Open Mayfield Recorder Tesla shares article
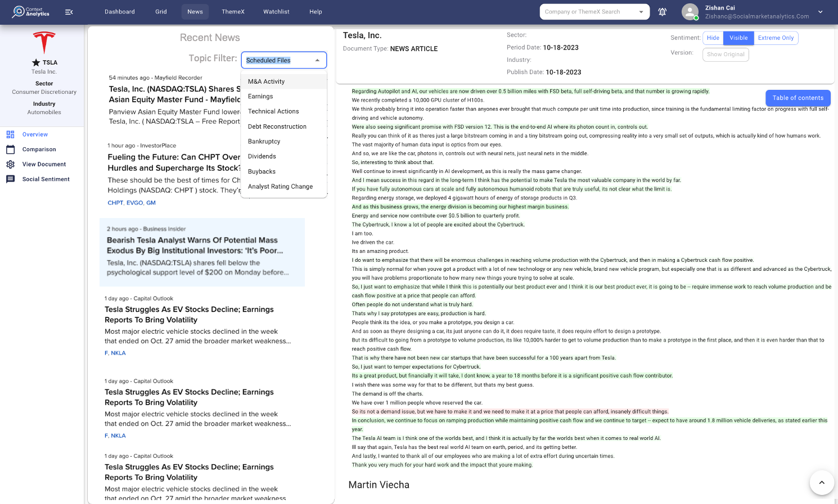The width and height of the screenshot is (838, 504). point(174,94)
